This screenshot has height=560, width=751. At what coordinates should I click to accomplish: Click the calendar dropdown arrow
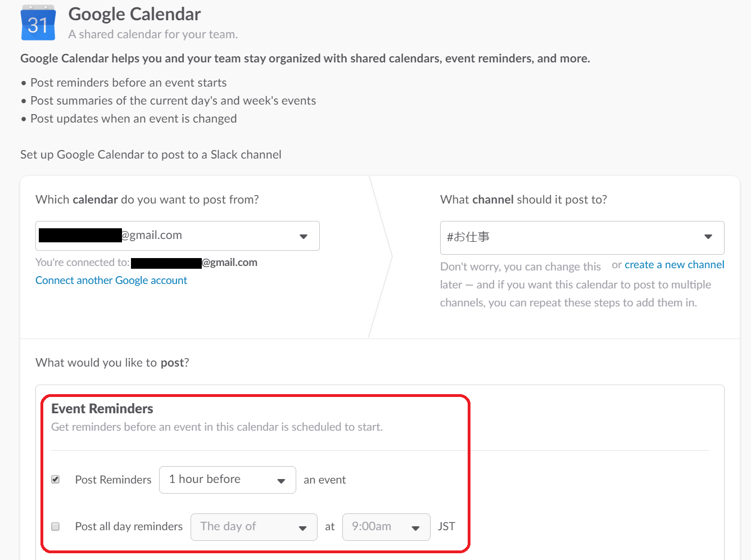pyautogui.click(x=304, y=236)
